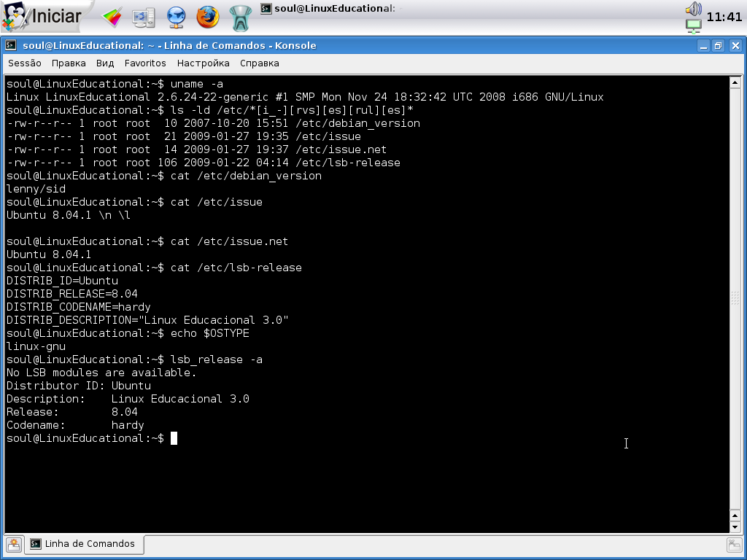Open the trash bin icon
The image size is (747, 560).
tap(241, 18)
